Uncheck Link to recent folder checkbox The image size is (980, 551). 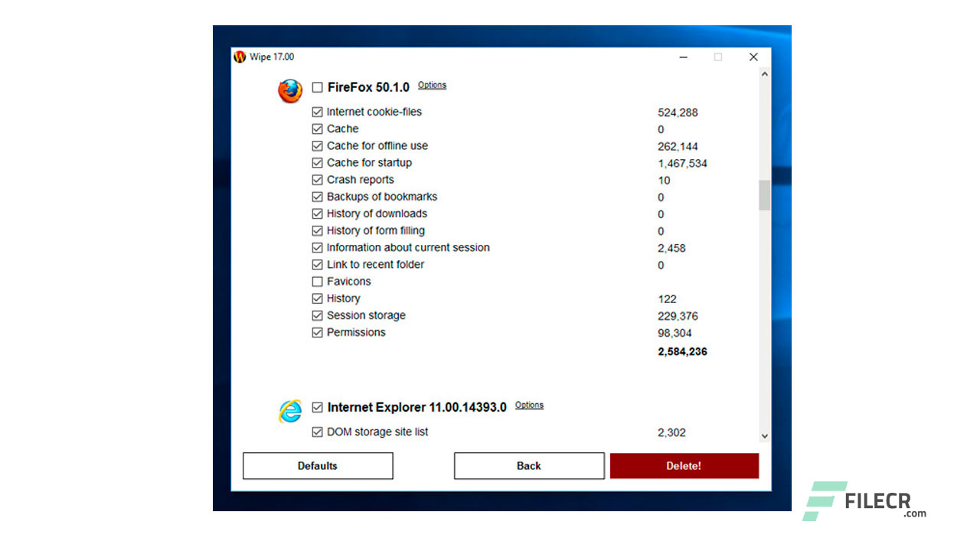point(317,265)
